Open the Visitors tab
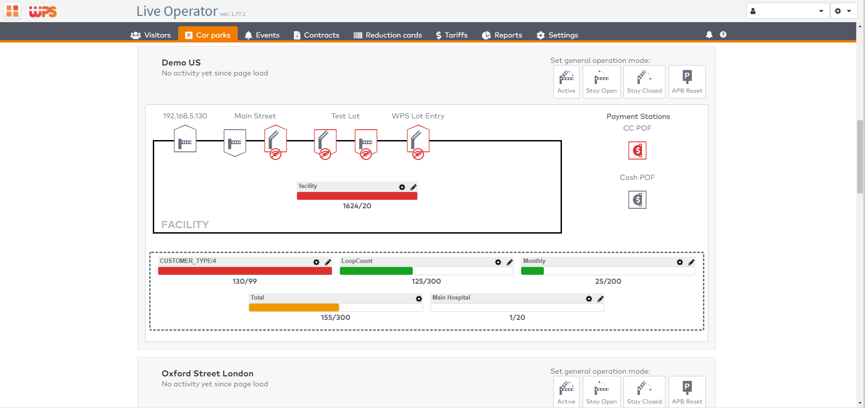 (151, 35)
